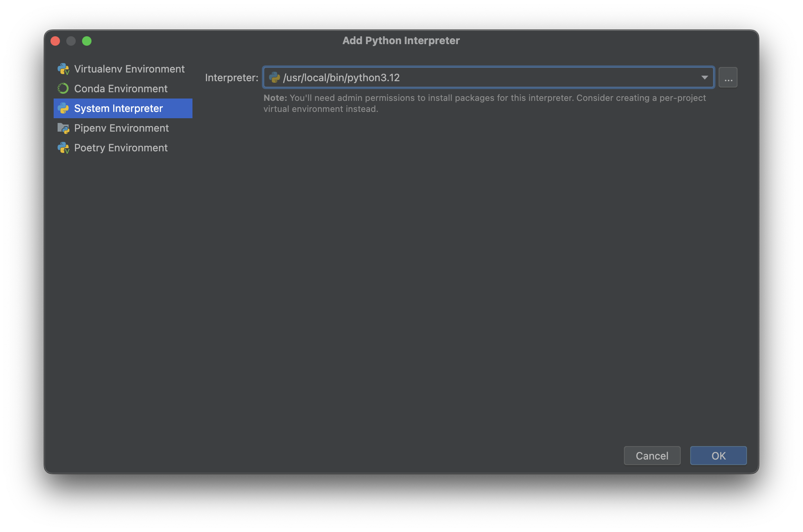Select the System Interpreter python icon
This screenshot has height=532, width=803.
[x=64, y=108]
